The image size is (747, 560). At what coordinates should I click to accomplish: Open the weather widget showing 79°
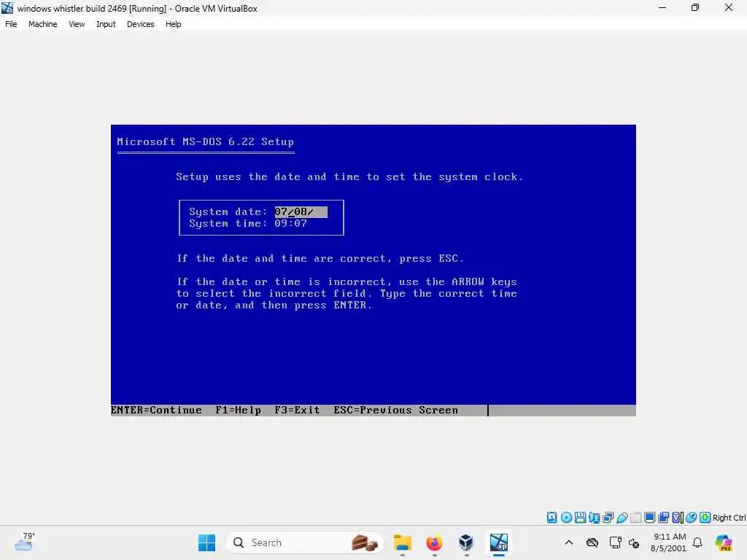pyautogui.click(x=25, y=542)
